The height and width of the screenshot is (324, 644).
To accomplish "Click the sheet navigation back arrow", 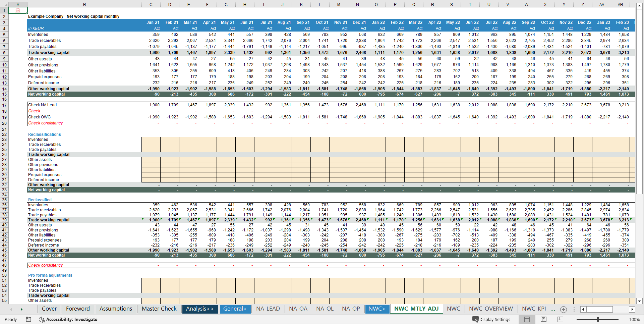I will (11, 309).
